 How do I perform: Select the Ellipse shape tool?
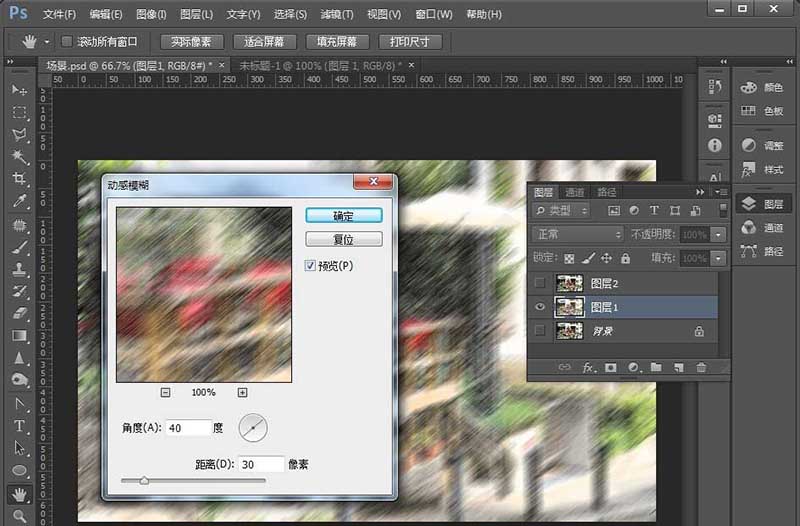pyautogui.click(x=19, y=470)
